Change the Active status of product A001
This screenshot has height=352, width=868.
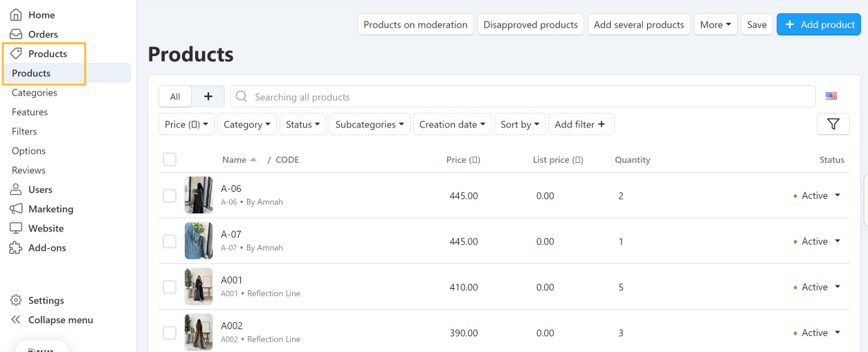tap(817, 287)
